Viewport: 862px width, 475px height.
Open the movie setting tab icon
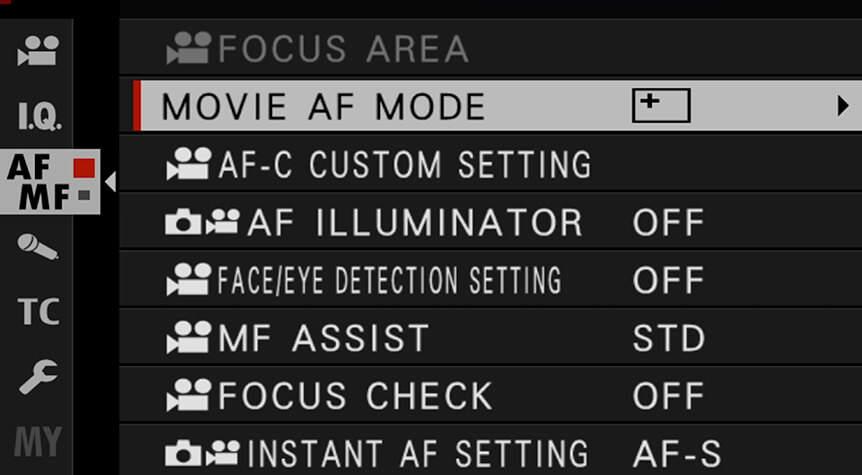(x=38, y=51)
